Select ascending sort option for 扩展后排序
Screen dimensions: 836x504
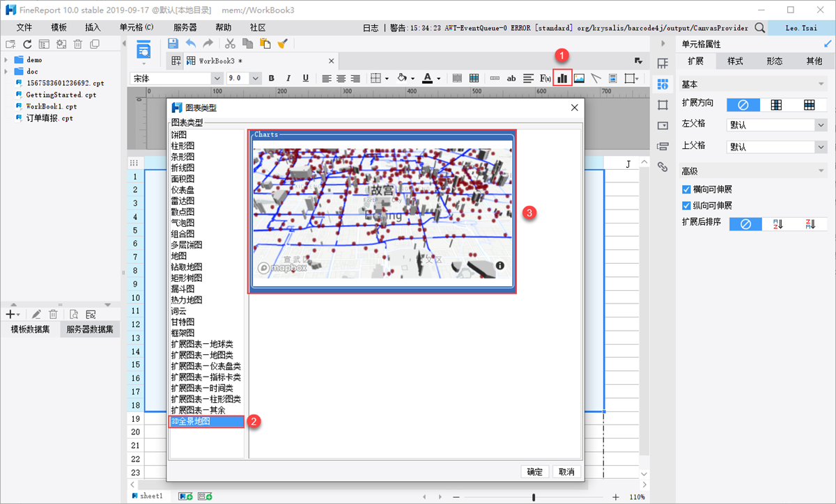(x=777, y=224)
